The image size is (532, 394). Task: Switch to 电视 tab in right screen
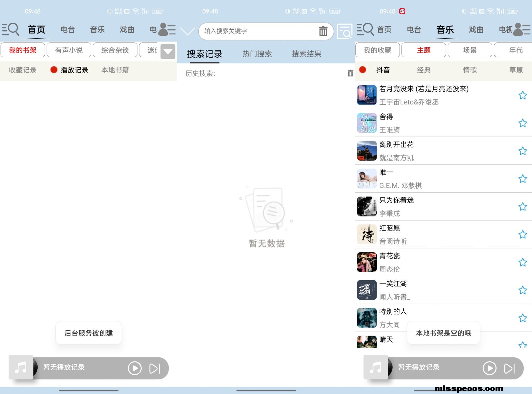tap(506, 29)
